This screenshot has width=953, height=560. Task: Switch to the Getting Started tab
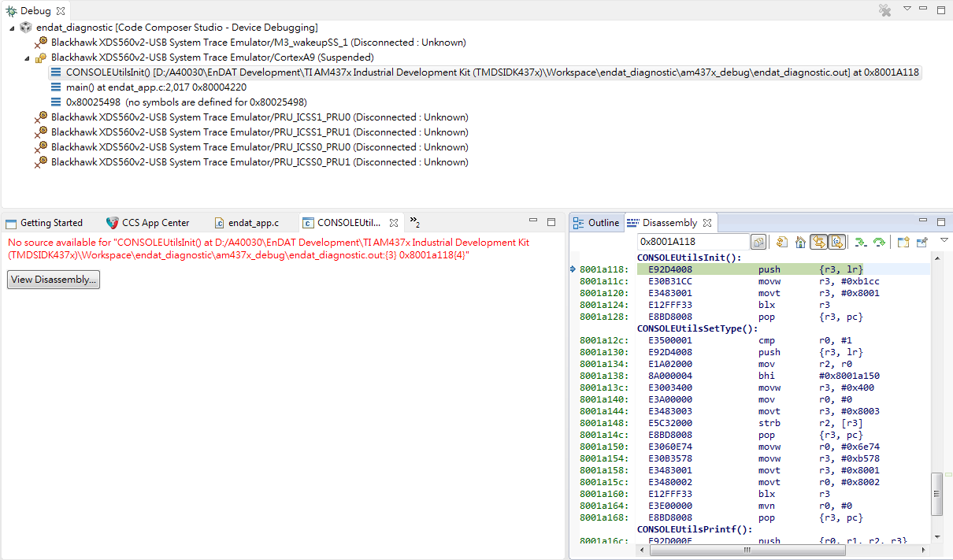45,223
